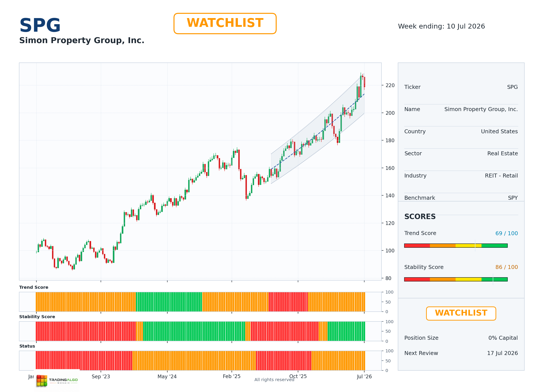The image size is (549, 392).
Task: Click the Jul '26 date axis label
Action: (364, 377)
